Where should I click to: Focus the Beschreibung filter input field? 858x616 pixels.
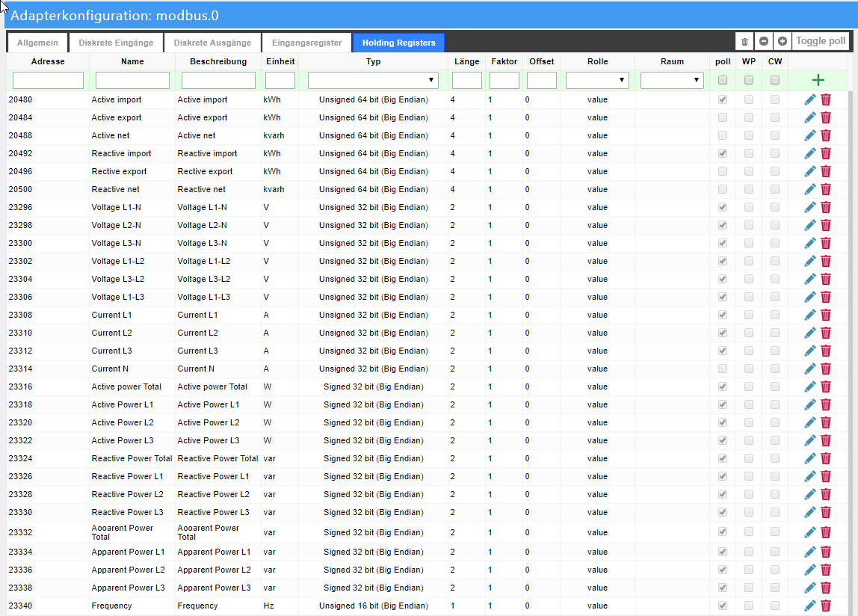(x=218, y=81)
